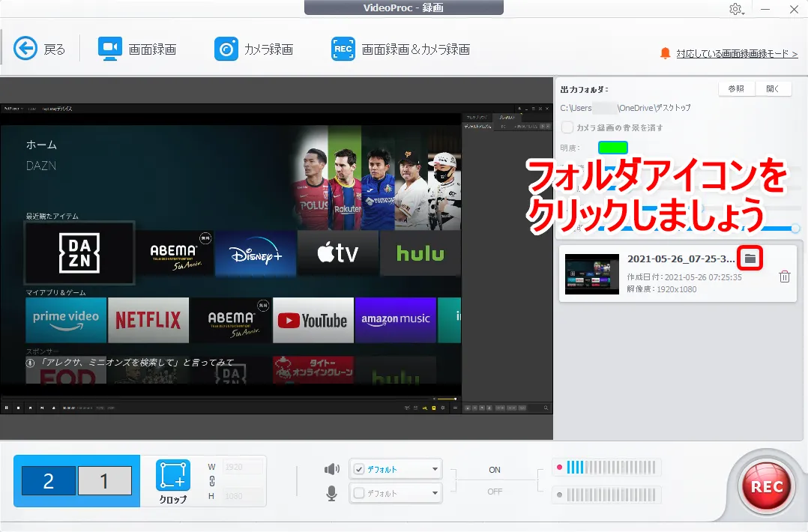Click NETFLIX tile in preview
The width and height of the screenshot is (808, 532).
click(x=148, y=320)
